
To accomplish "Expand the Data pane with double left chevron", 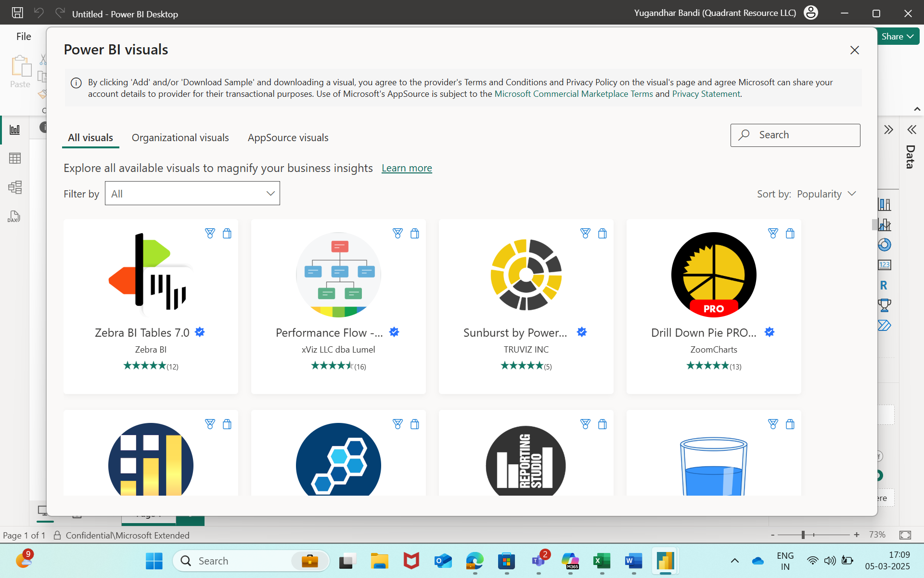I will 911,130.
